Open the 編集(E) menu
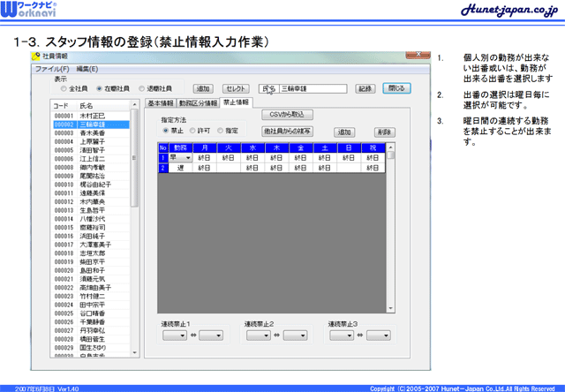Viewport: 565px width, 392px height. (87, 68)
